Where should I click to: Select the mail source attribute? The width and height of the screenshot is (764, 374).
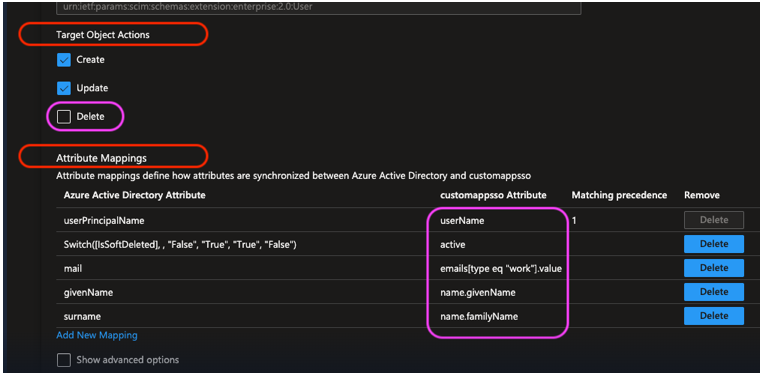[x=72, y=268]
